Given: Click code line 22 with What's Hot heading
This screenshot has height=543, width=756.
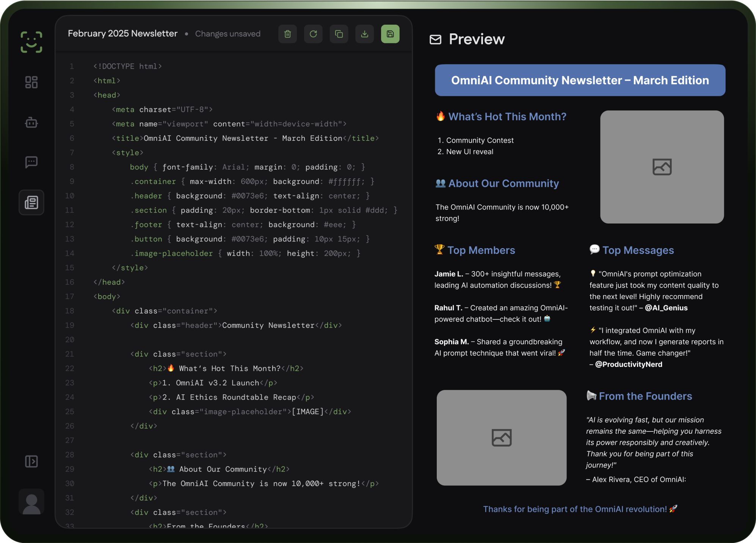Looking at the screenshot, I should 226,368.
